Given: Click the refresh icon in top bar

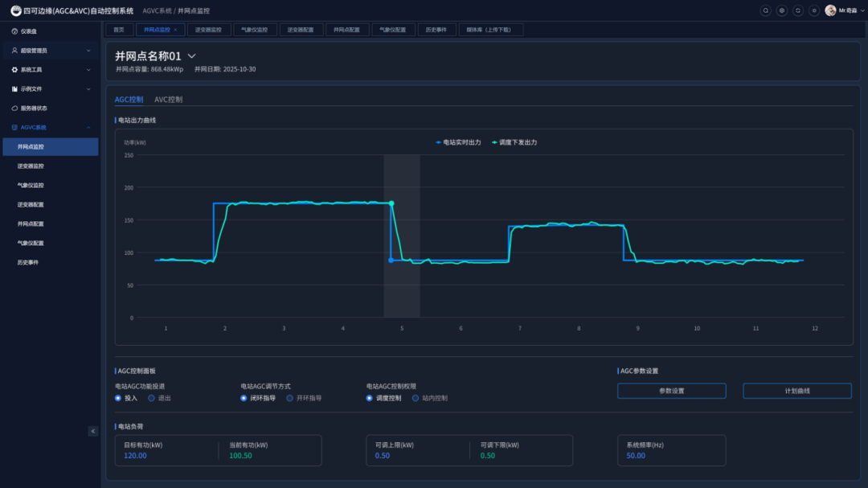Looking at the screenshot, I should click(797, 10).
